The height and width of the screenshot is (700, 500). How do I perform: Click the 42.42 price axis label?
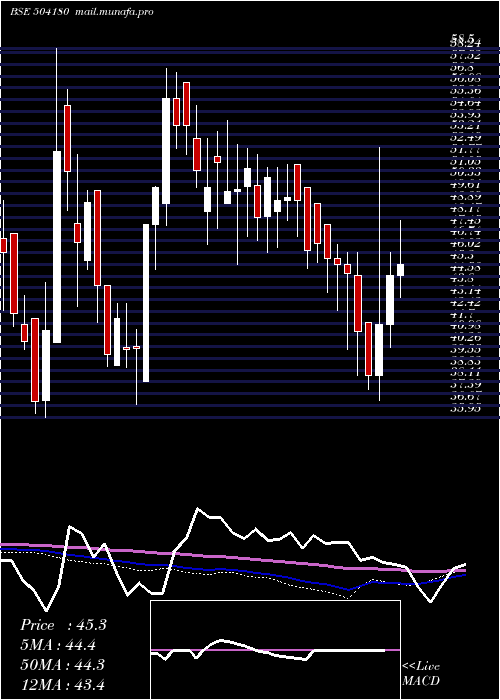tap(466, 303)
